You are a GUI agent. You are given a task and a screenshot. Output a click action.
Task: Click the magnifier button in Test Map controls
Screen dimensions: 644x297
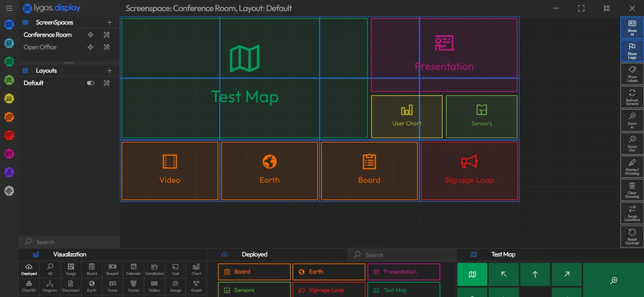coord(613,280)
